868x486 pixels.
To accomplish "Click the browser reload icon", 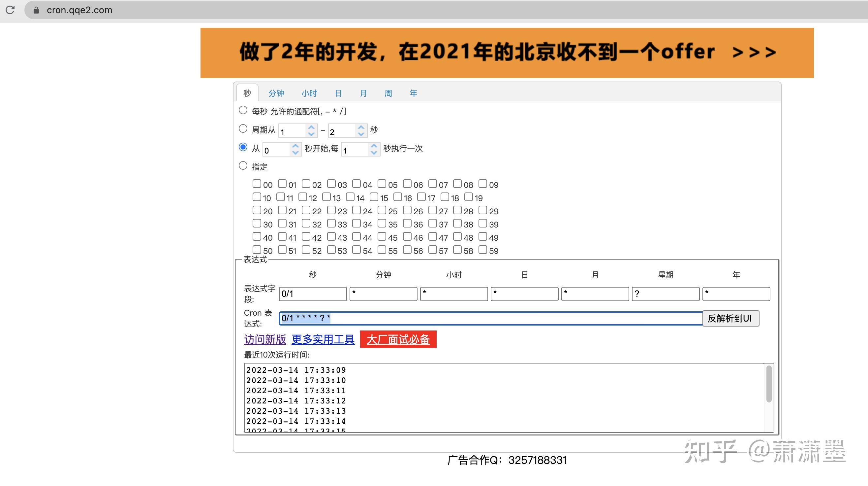I will (11, 10).
